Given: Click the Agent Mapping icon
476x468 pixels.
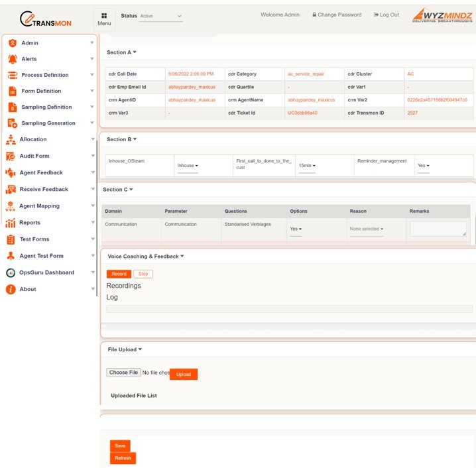Looking at the screenshot, I should coord(11,206).
